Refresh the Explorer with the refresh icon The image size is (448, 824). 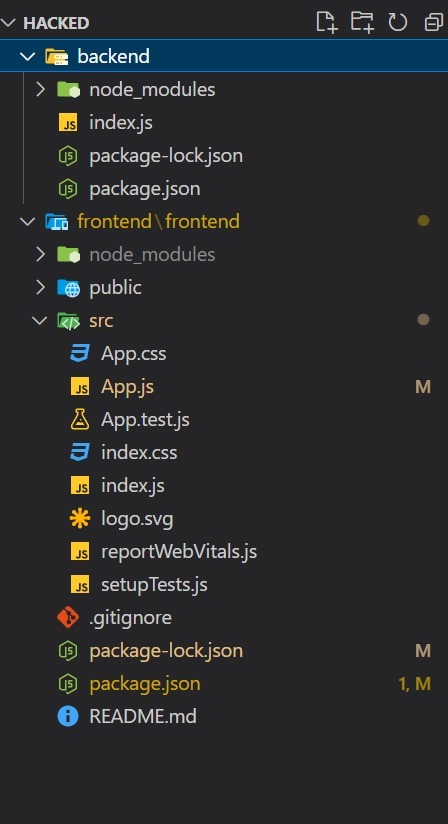click(x=398, y=22)
